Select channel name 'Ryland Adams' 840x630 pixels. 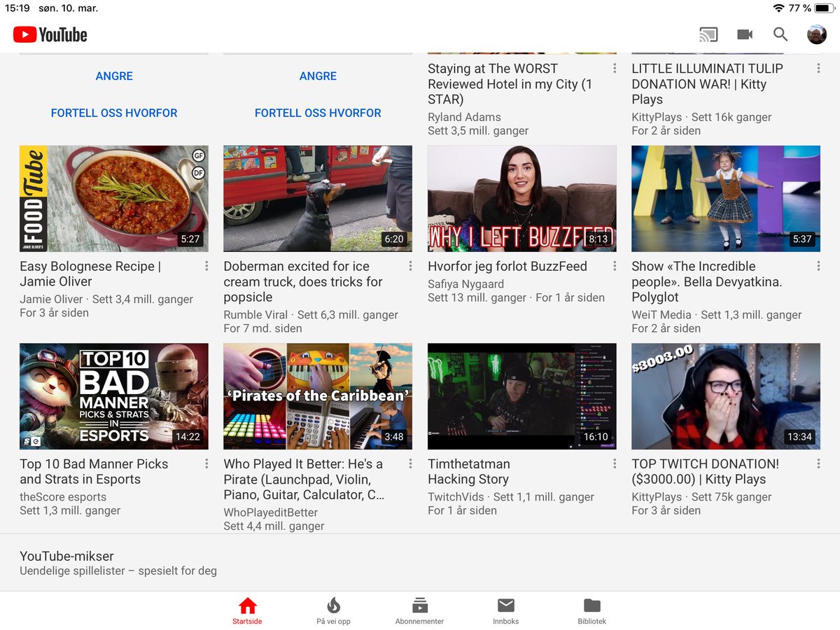coord(464,117)
